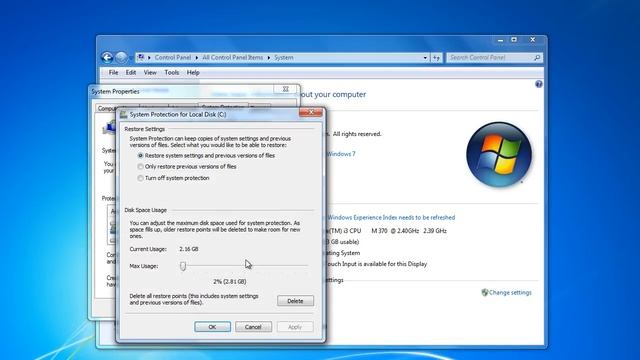Expand the All Control Panel Items breadcrumb arrow
This screenshot has height=360, width=640.
(x=269, y=58)
